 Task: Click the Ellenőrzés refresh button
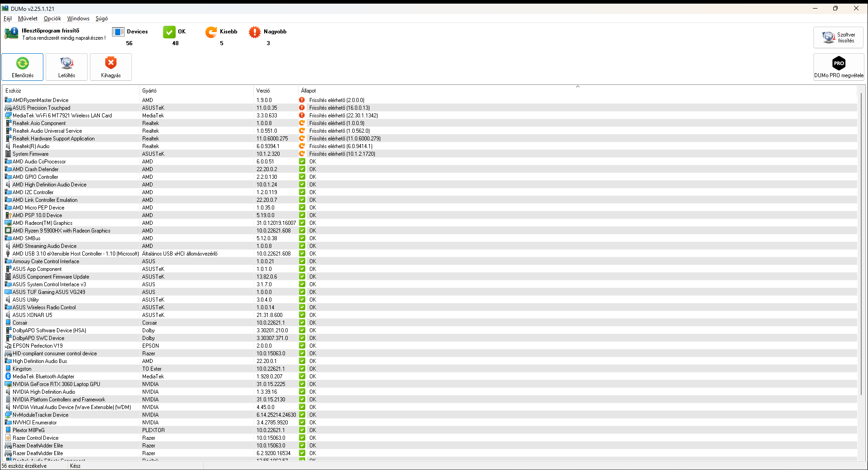point(22,67)
